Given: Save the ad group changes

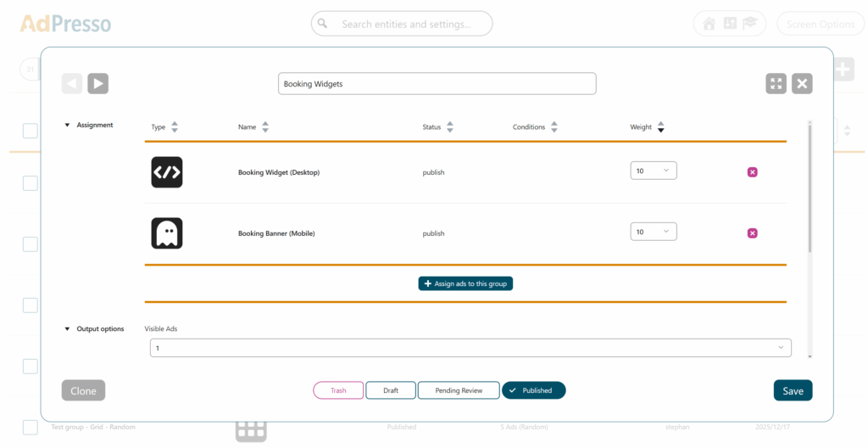Looking at the screenshot, I should (793, 390).
